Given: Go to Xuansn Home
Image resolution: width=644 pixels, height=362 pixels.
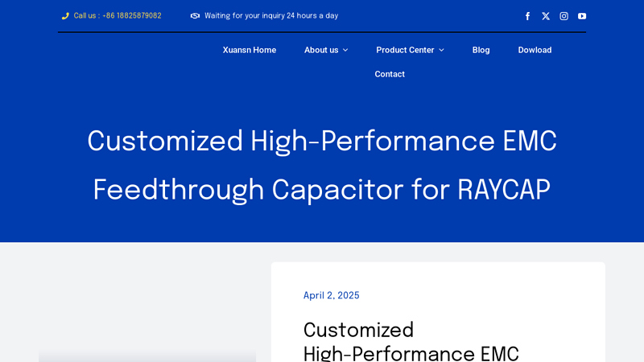Looking at the screenshot, I should [x=250, y=50].
